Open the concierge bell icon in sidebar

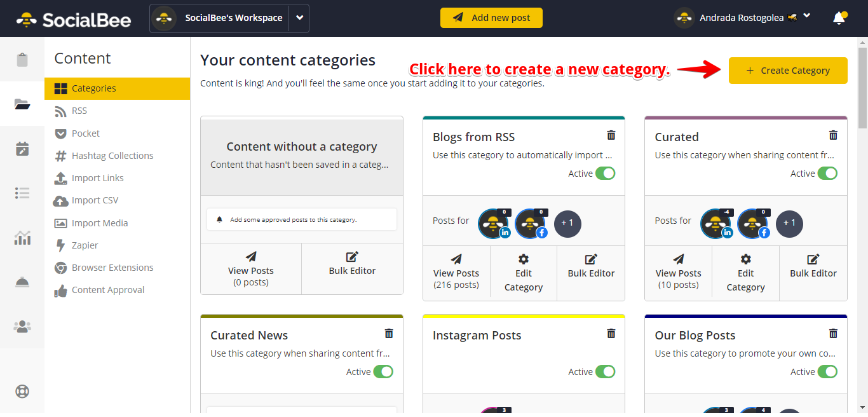(22, 282)
